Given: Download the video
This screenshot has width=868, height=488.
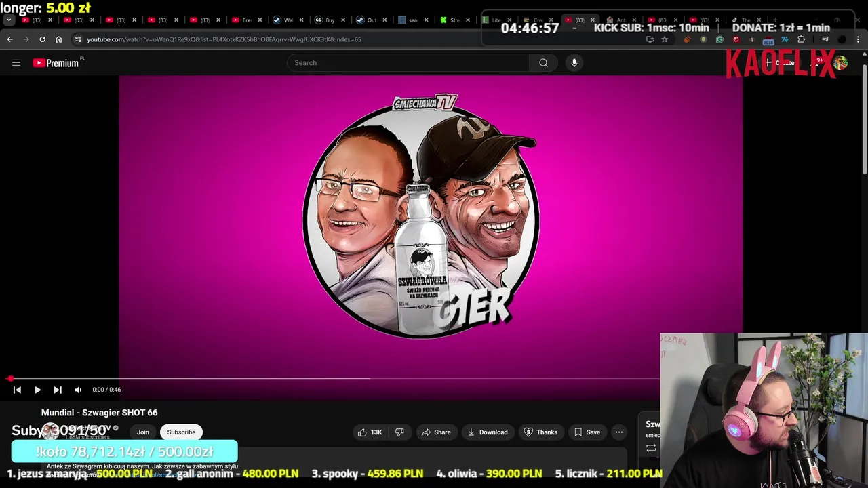Looking at the screenshot, I should coord(487,432).
